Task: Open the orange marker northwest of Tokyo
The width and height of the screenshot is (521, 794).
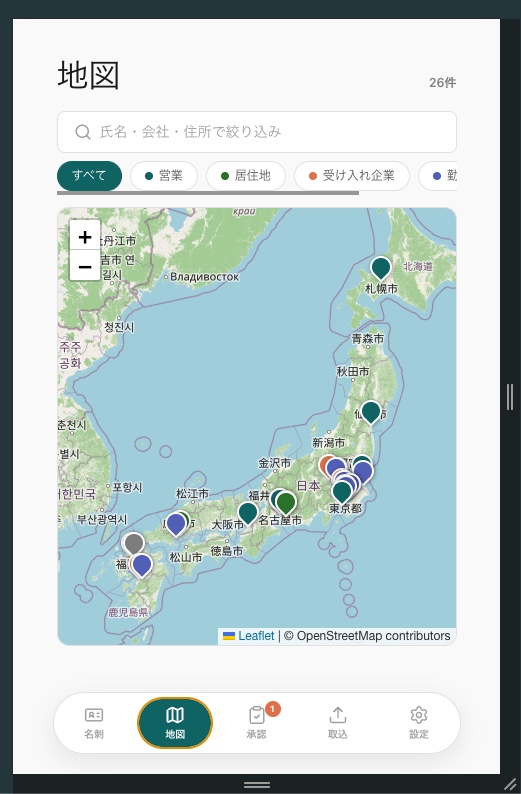Action: 325,463
